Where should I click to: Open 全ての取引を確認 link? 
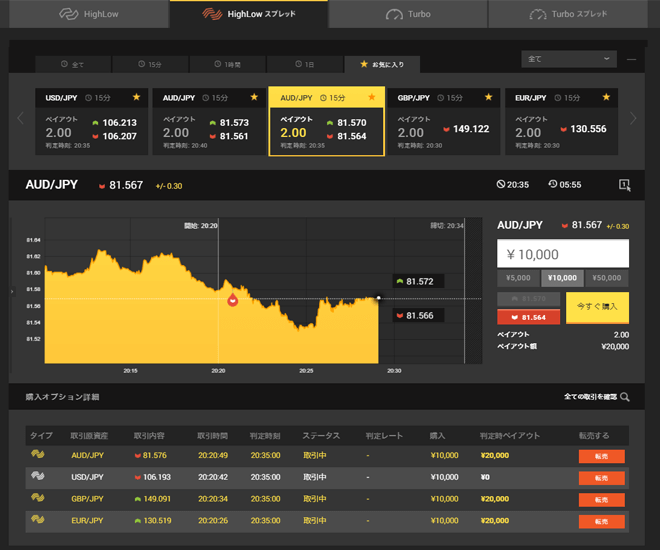point(590,397)
